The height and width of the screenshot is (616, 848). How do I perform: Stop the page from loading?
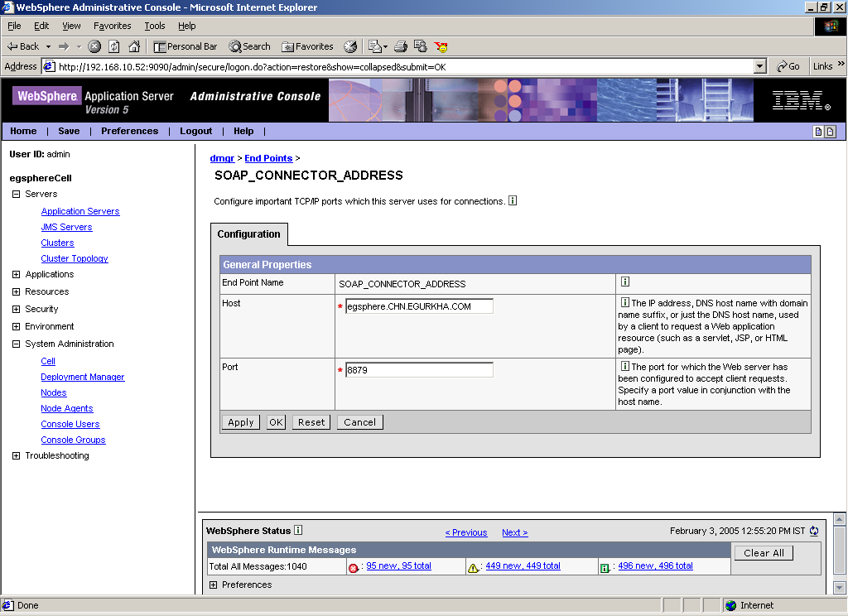(x=94, y=46)
